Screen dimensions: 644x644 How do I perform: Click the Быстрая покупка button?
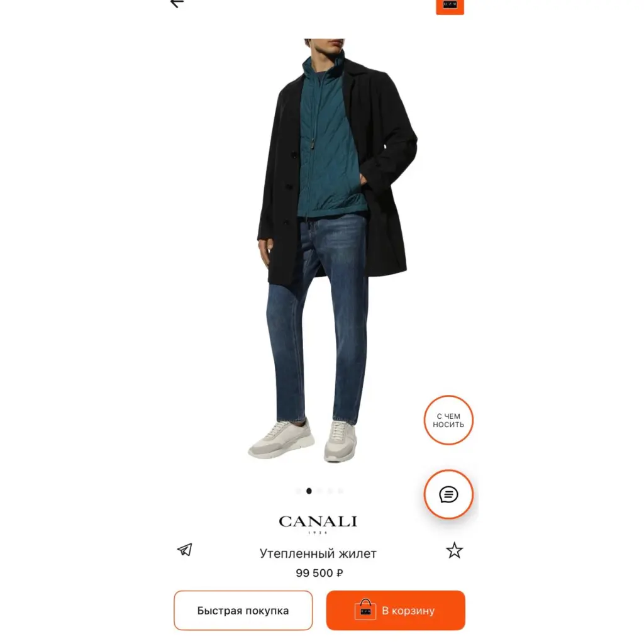[x=243, y=610]
